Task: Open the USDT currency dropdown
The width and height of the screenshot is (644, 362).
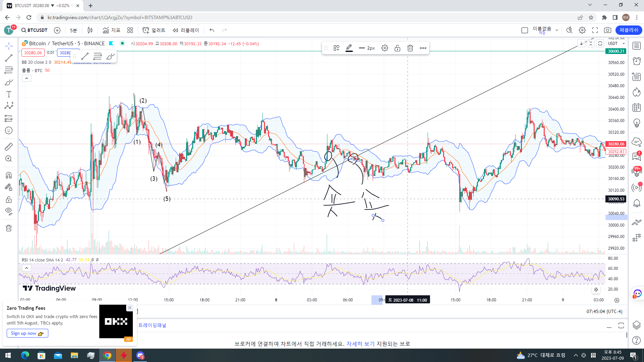Action: coord(616,43)
